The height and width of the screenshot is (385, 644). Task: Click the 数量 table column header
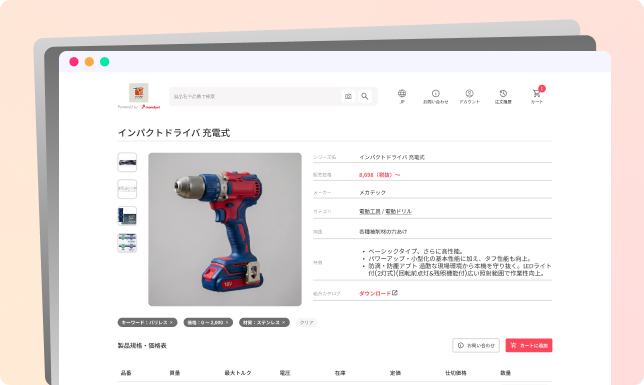506,373
